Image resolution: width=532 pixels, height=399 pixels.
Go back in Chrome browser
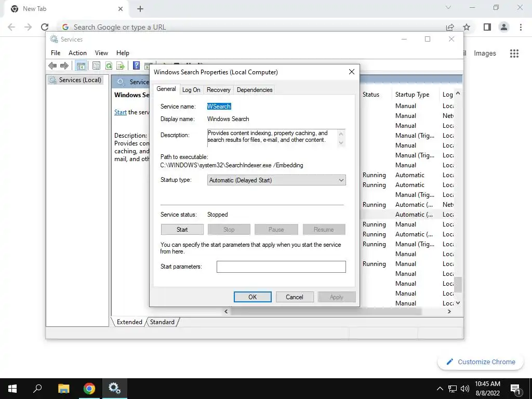11,27
